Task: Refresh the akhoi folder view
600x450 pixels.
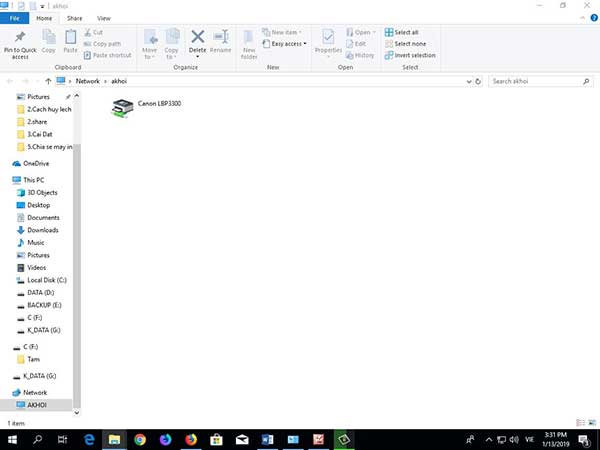Action: coord(478,82)
